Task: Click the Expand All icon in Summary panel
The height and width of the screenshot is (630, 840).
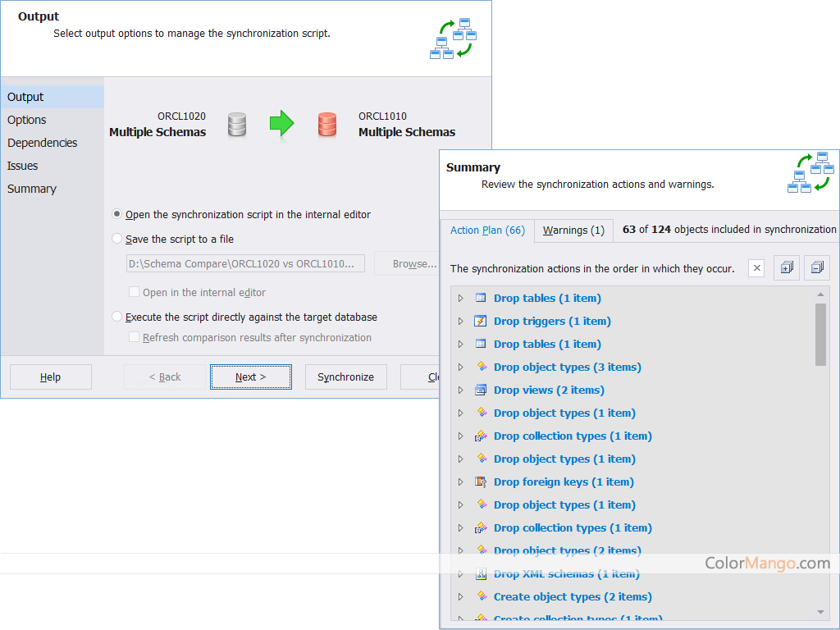Action: click(x=786, y=267)
